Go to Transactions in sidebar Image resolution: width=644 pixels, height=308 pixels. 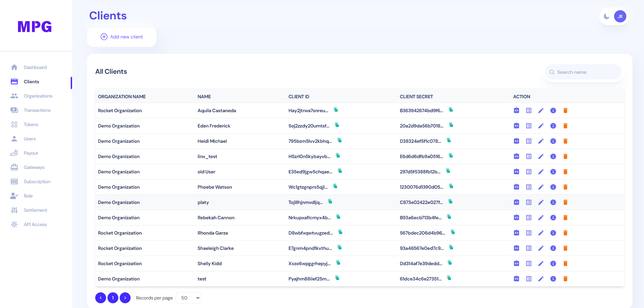point(37,110)
